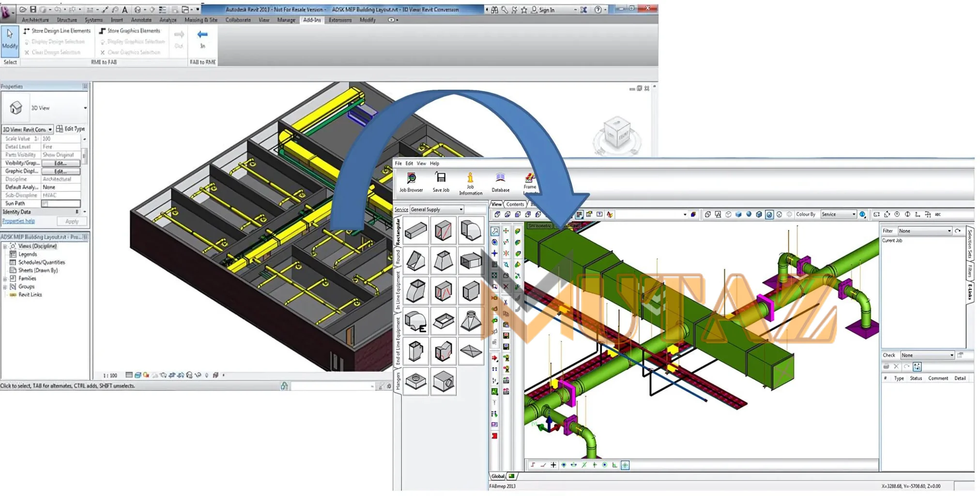The image size is (980, 496).
Task: Expand the Families tree node
Action: tap(5, 279)
